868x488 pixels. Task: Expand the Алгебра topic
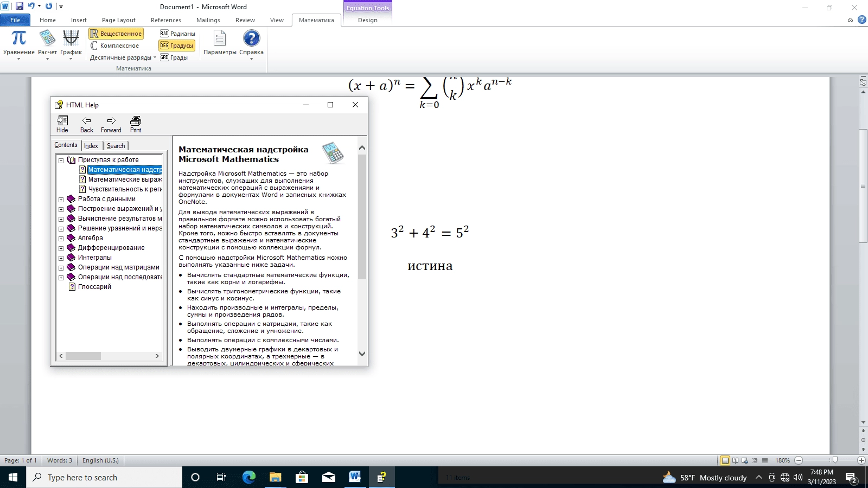click(x=61, y=239)
